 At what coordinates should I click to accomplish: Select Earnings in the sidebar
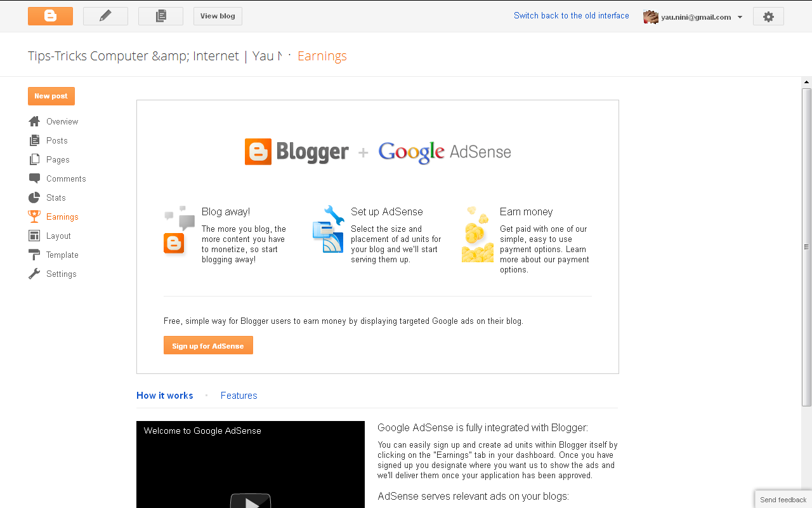point(62,217)
